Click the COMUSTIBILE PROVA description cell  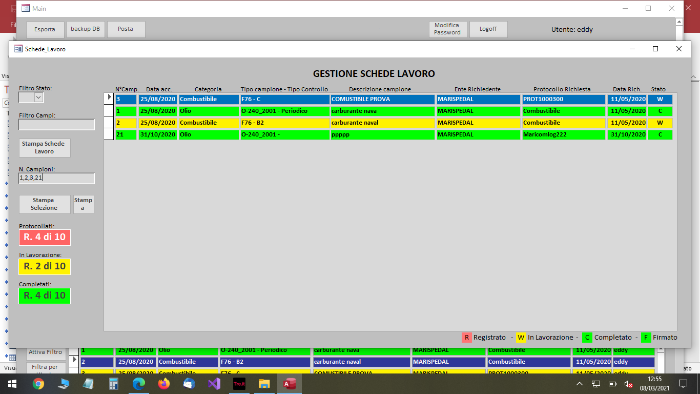(382, 99)
